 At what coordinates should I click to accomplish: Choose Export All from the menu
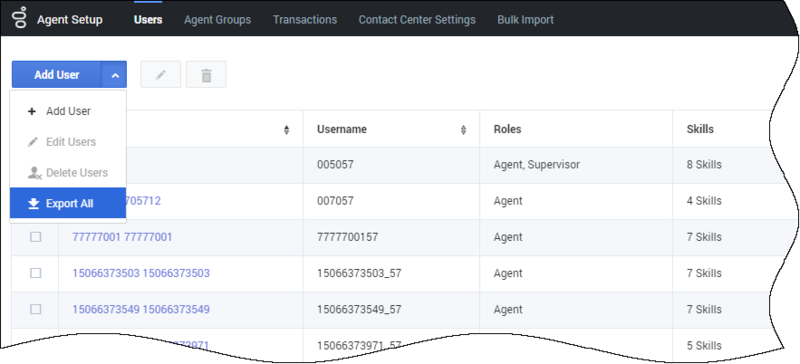coord(68,203)
